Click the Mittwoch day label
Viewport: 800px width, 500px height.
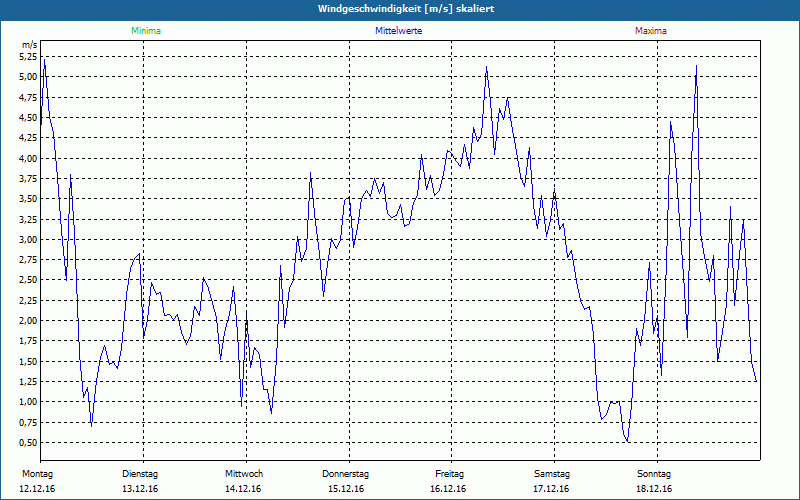pos(244,474)
